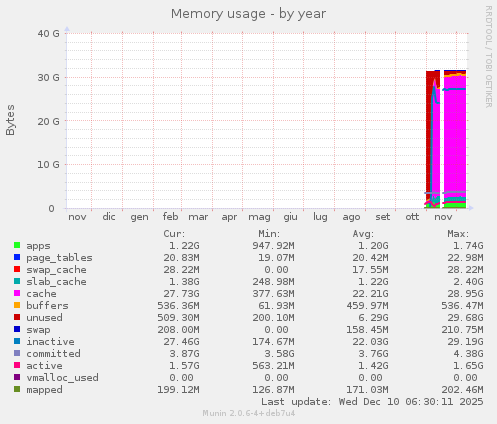Image resolution: width=497 pixels, height=424 pixels.
Task: Click the mapped min value 126.87M
Action: [x=273, y=390]
